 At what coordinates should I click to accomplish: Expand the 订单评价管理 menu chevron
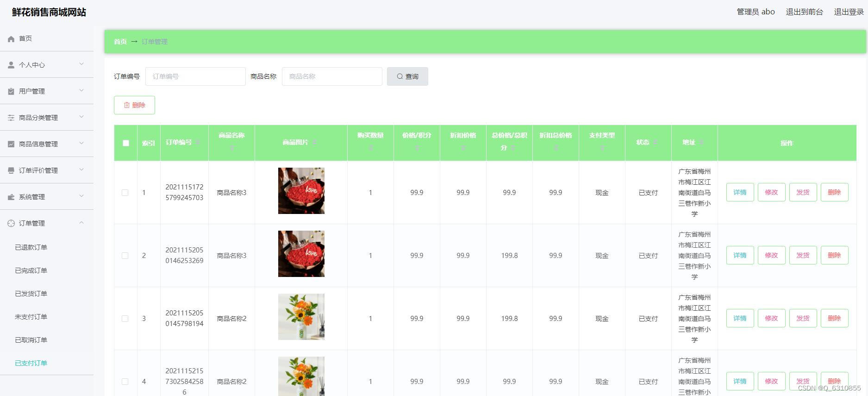[x=81, y=170]
